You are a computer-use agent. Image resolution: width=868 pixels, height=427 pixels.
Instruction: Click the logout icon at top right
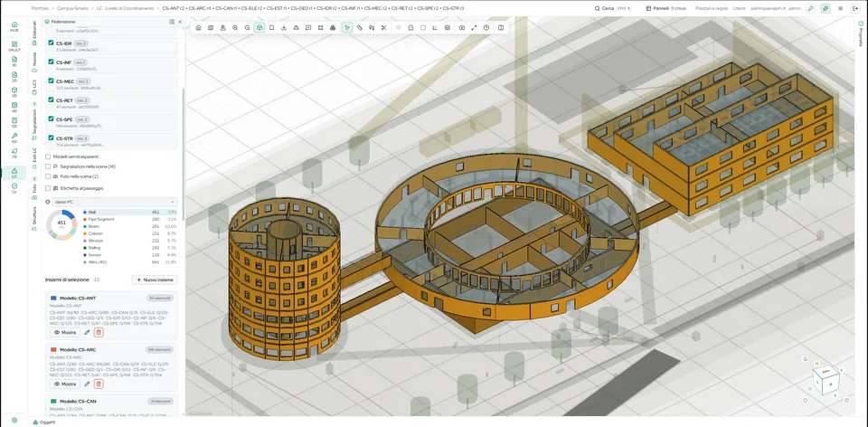pyautogui.click(x=855, y=8)
